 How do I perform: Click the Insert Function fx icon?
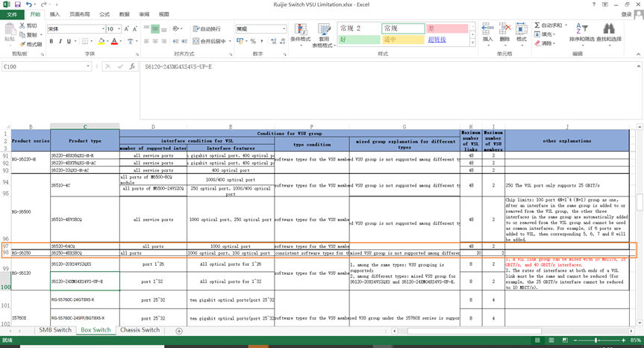131,66
